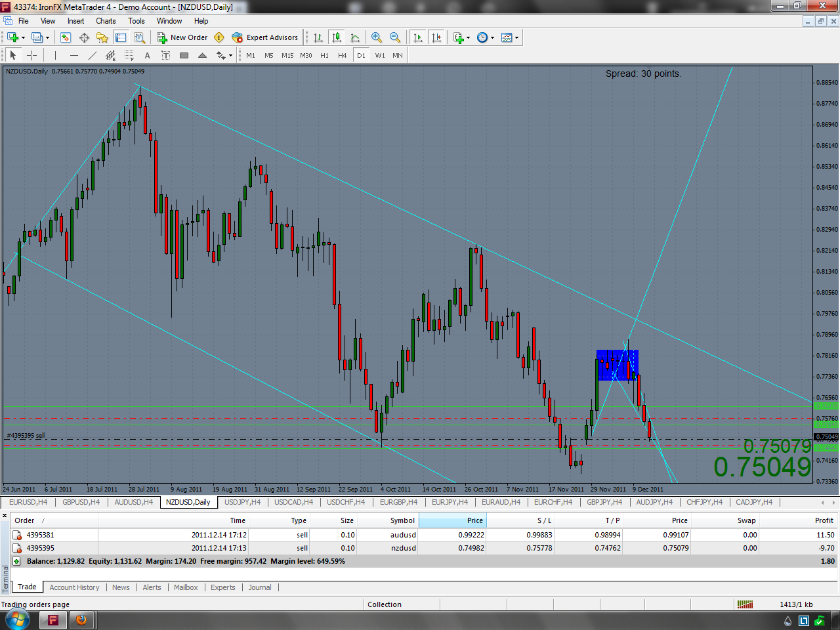Image resolution: width=840 pixels, height=630 pixels.
Task: Open the Indicators list icon
Action: 459,37
